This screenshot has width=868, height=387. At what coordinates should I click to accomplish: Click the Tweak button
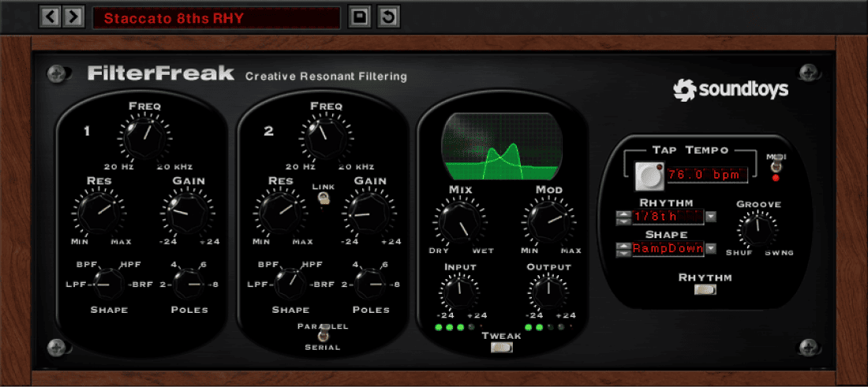tap(501, 347)
